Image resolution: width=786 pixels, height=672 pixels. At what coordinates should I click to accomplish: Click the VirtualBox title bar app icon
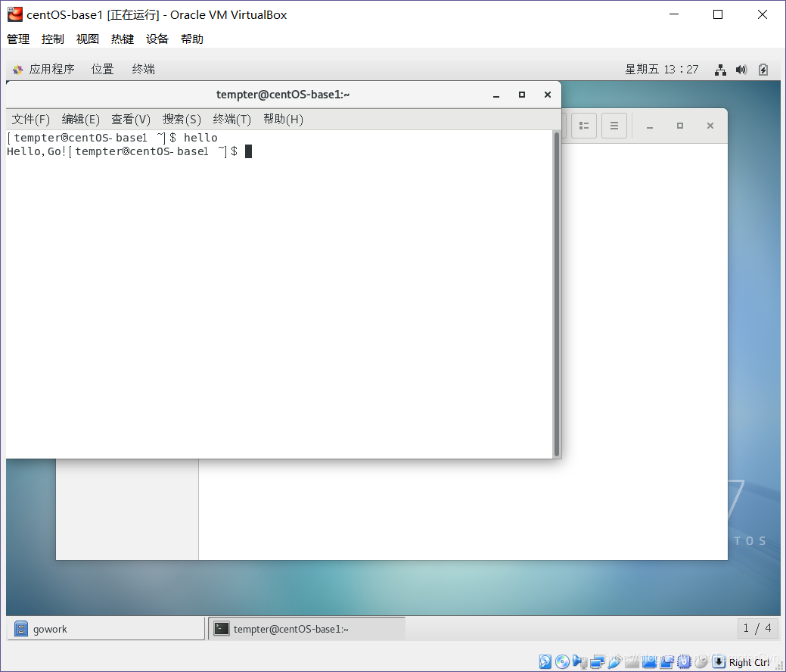pyautogui.click(x=15, y=14)
